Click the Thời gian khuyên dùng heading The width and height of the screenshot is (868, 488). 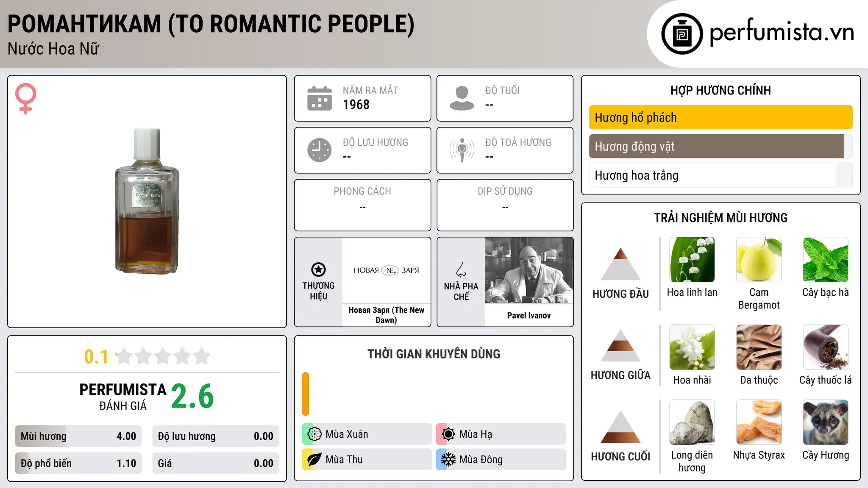[434, 354]
